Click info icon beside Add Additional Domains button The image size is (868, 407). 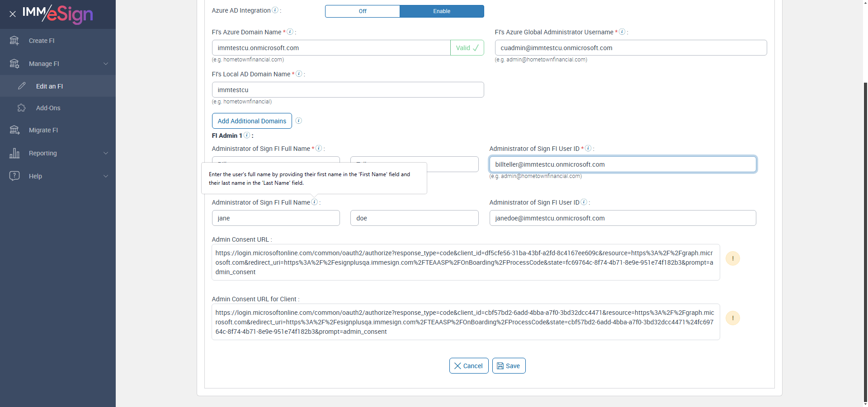point(299,121)
